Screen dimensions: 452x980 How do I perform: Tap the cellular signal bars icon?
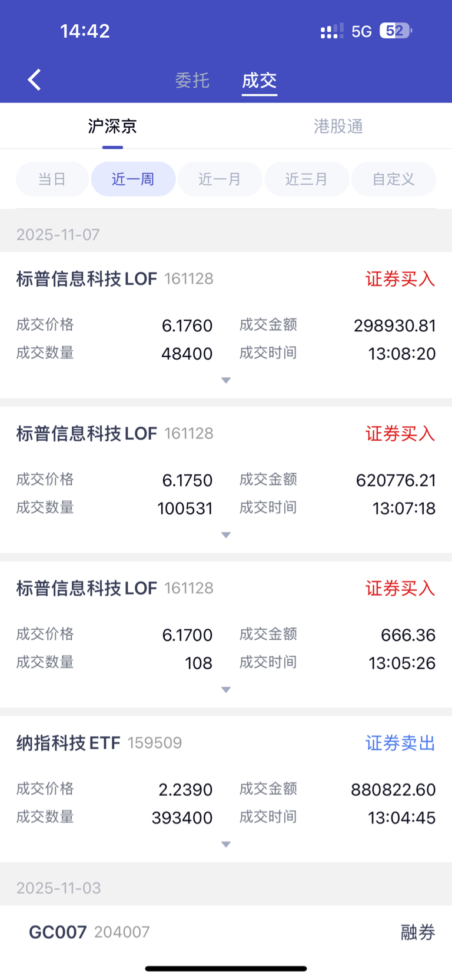point(332,31)
